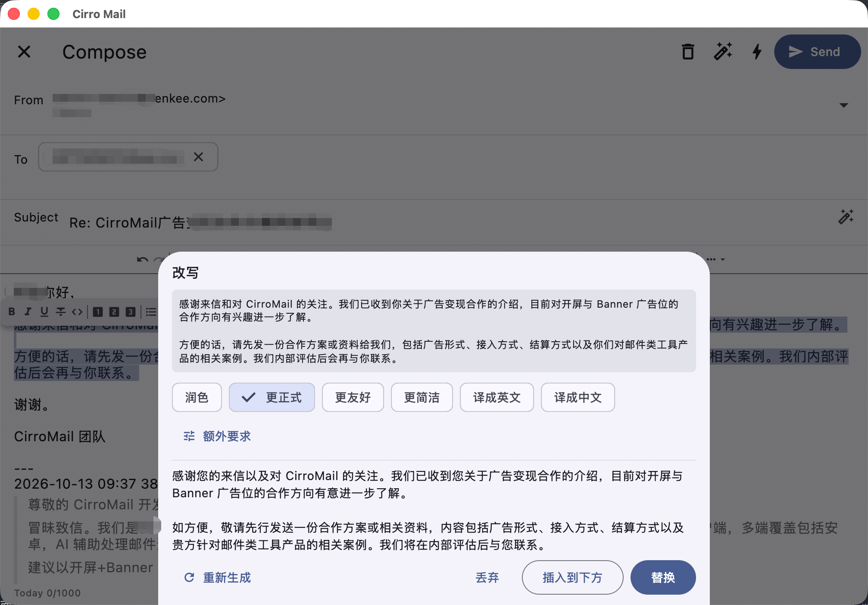Image resolution: width=868 pixels, height=605 pixels.
Task: Toggle strikethrough formatting in floating toolbar
Action: point(61,312)
